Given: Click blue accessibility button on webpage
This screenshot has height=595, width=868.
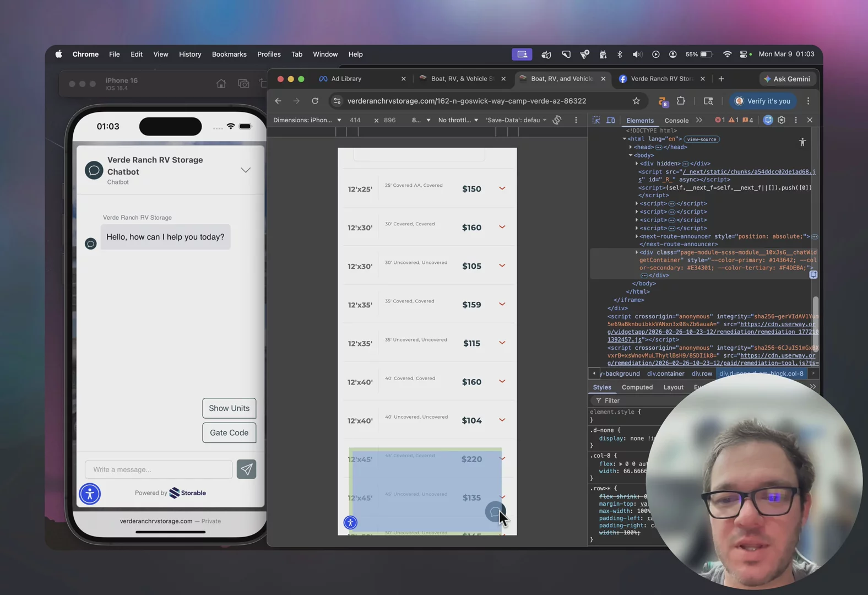Looking at the screenshot, I should click(350, 522).
